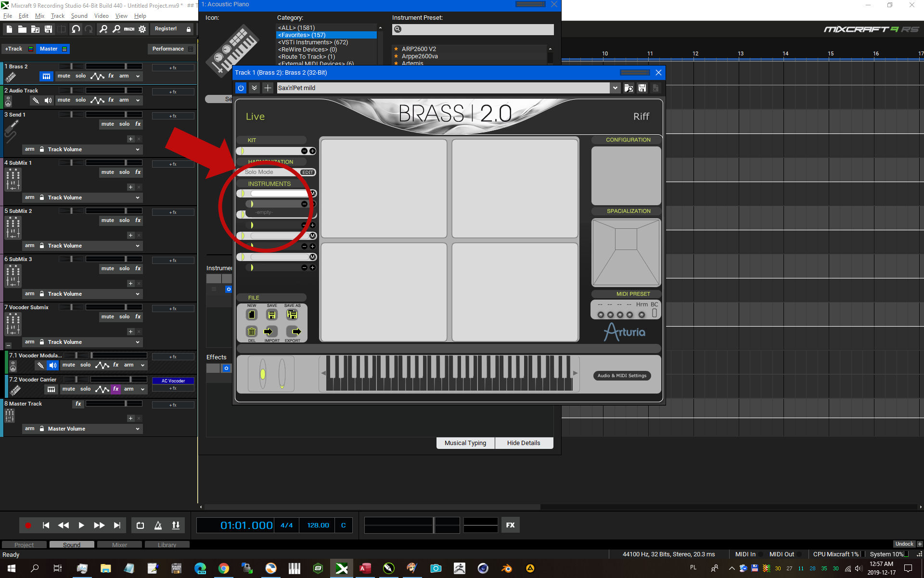The image size is (924, 578).
Task: Click punch in/out recording icon
Action: tap(176, 525)
